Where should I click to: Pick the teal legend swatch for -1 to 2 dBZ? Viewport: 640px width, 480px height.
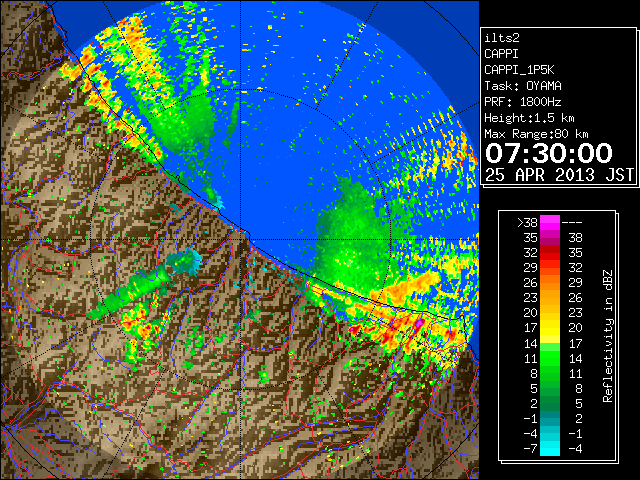[x=550, y=418]
